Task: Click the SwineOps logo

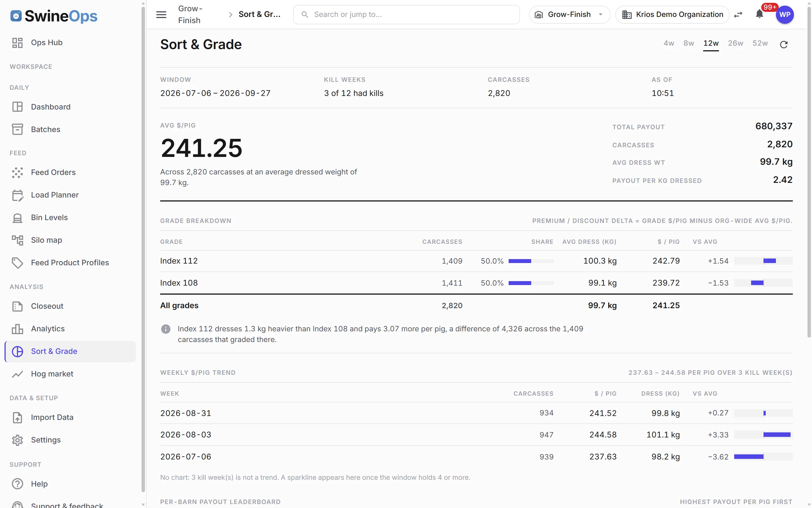Action: pos(54,16)
